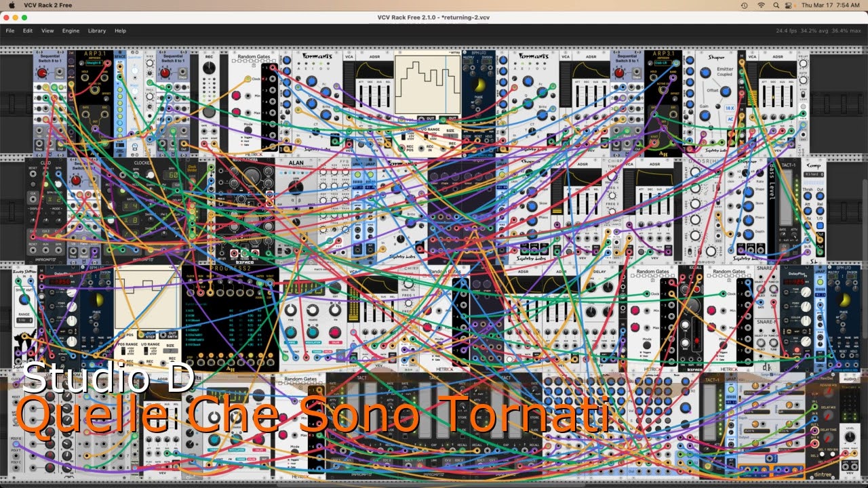The image size is (868, 488).
Task: Open the Edit menu
Action: (28, 30)
